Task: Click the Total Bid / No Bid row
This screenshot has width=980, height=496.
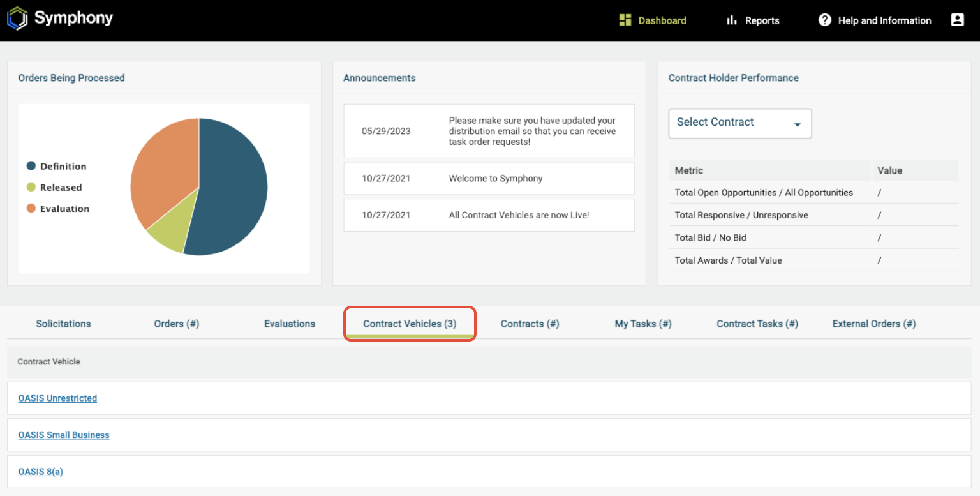Action: 814,237
